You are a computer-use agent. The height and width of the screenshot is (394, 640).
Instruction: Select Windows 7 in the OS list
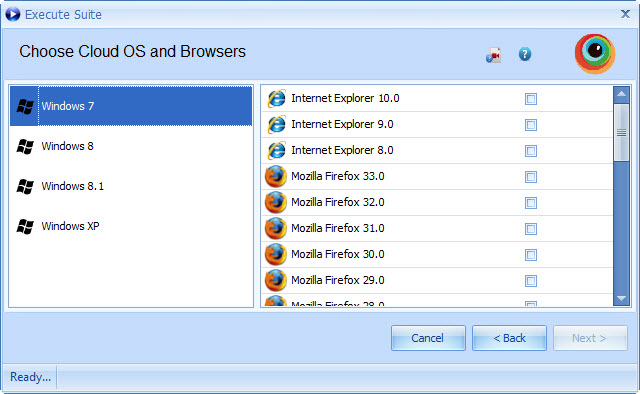click(131, 106)
